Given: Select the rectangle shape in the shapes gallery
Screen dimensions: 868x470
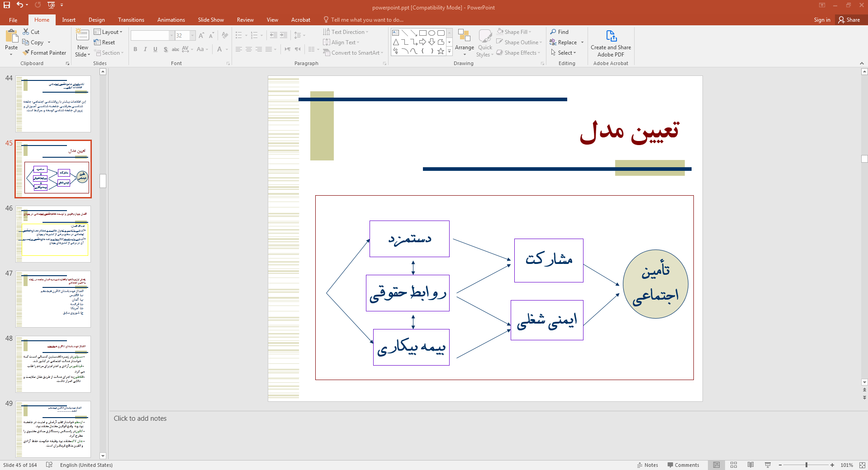Looking at the screenshot, I should (x=422, y=33).
